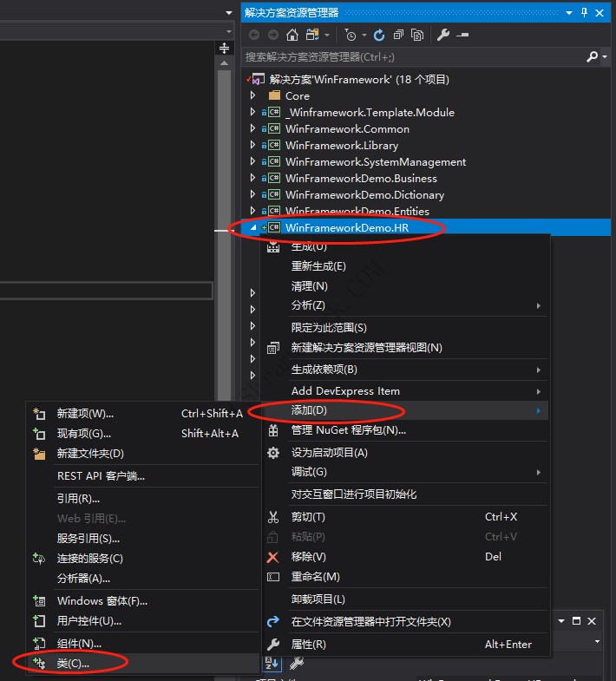616x681 pixels.
Task: Expand the Core folder
Action: pos(252,95)
